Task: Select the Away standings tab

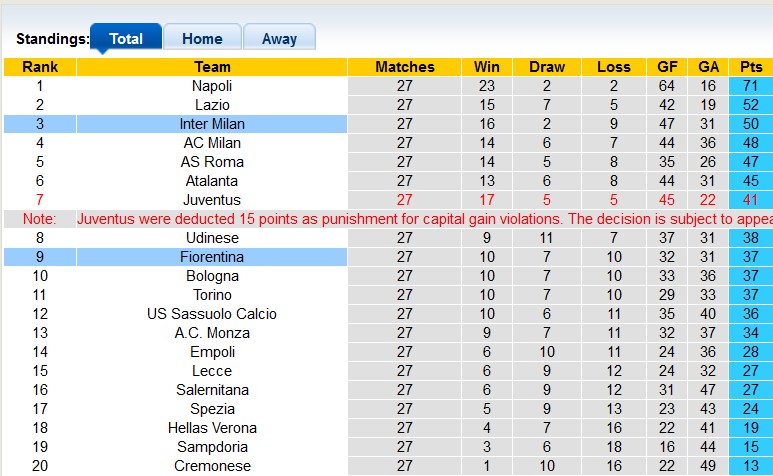Action: [279, 39]
